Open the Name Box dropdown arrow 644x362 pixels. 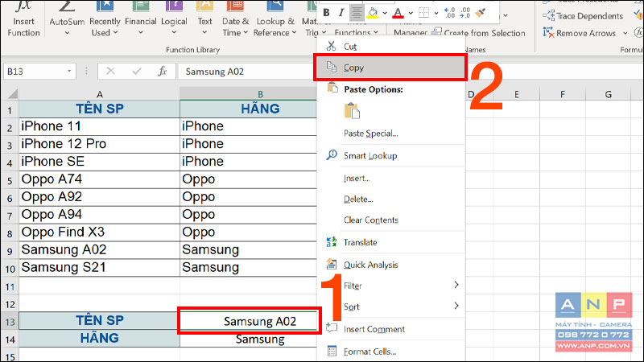tap(69, 72)
